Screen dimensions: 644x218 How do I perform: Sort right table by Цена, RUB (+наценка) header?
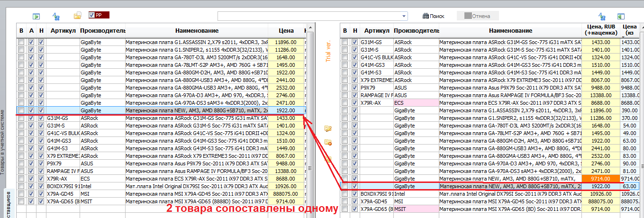click(x=601, y=31)
